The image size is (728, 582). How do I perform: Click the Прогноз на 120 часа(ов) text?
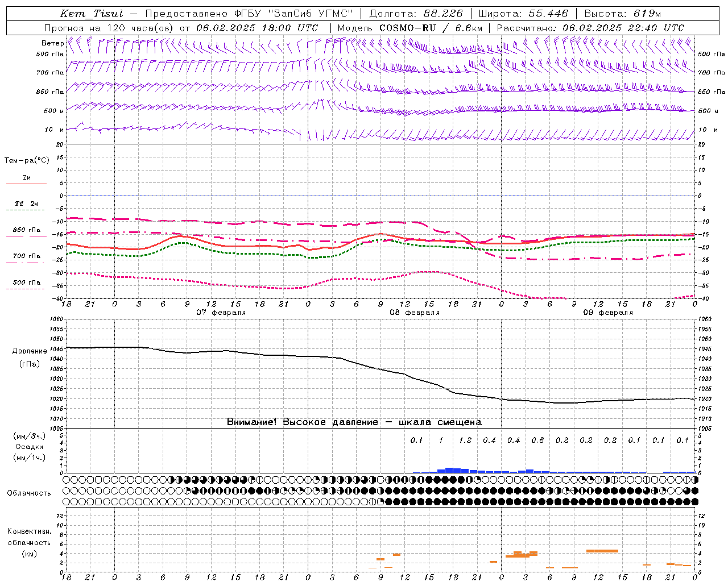point(109,28)
